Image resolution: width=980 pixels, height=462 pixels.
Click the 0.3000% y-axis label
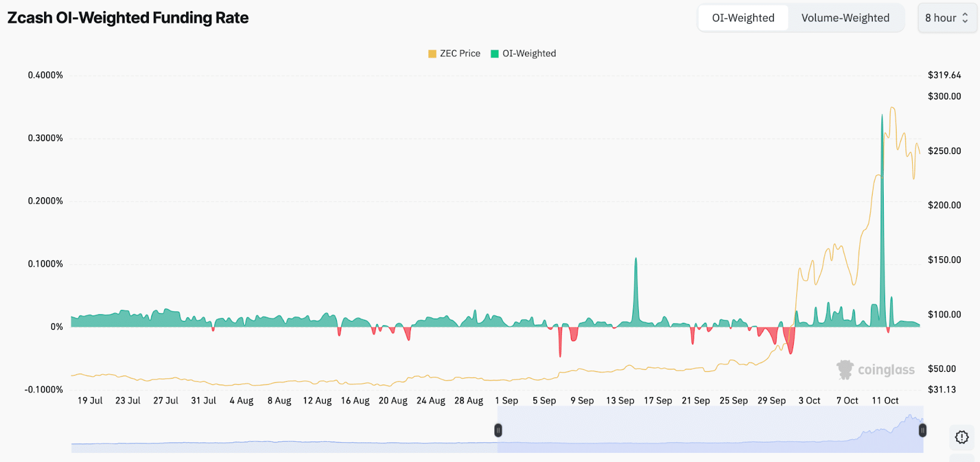pyautogui.click(x=45, y=138)
